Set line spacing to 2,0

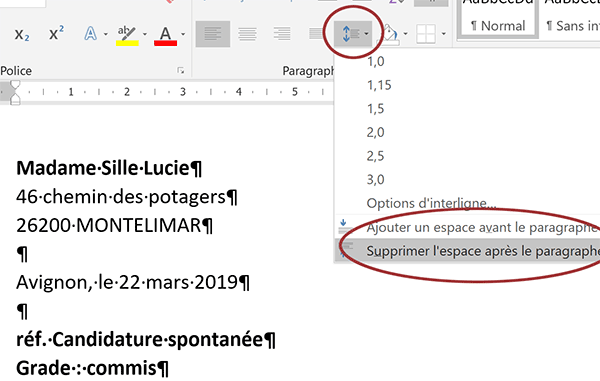pos(375,132)
